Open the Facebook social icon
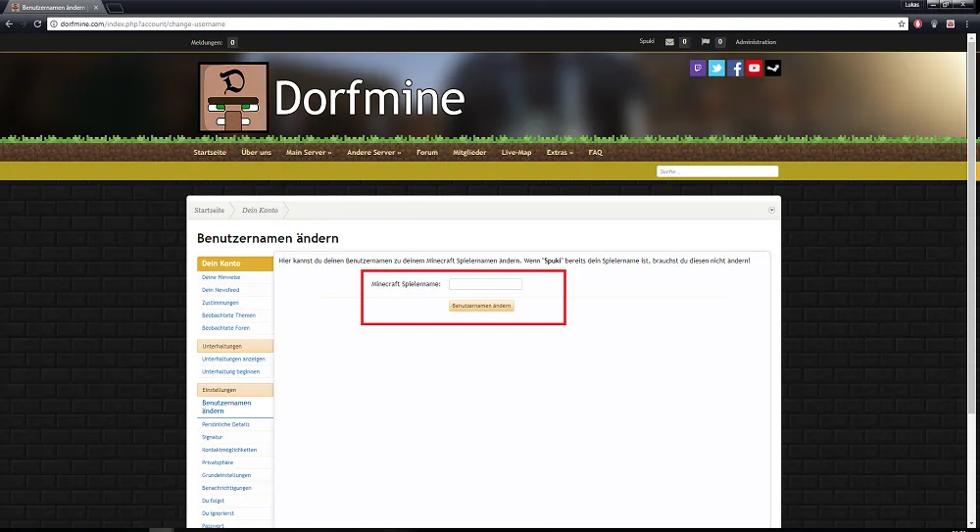The image size is (980, 532). (x=735, y=69)
